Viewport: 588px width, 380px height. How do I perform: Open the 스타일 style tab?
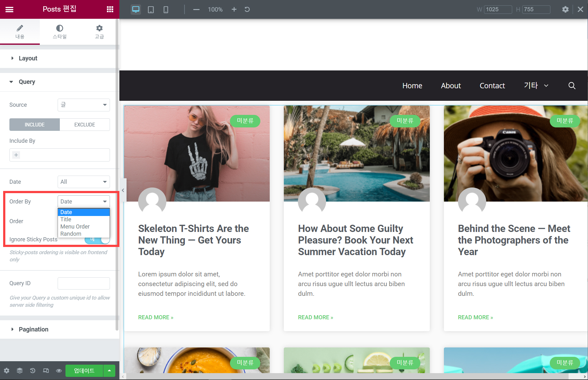[60, 32]
